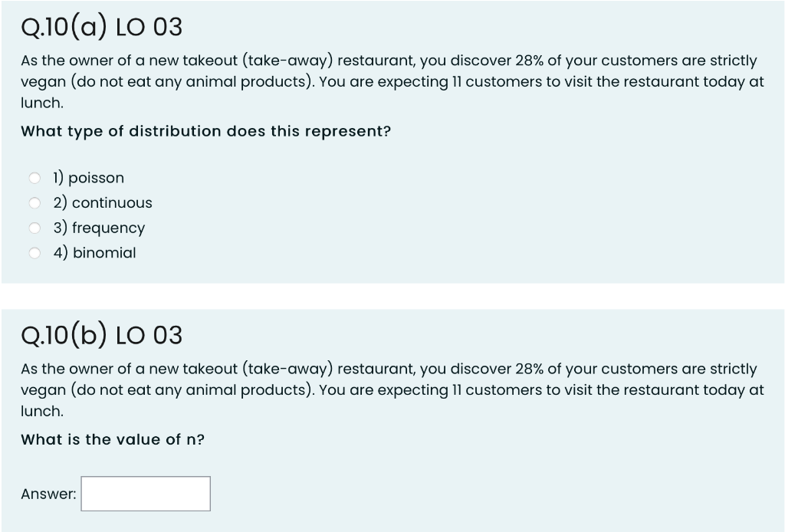Click the distribution question prompt text
The width and height of the screenshot is (785, 532).
(x=206, y=131)
